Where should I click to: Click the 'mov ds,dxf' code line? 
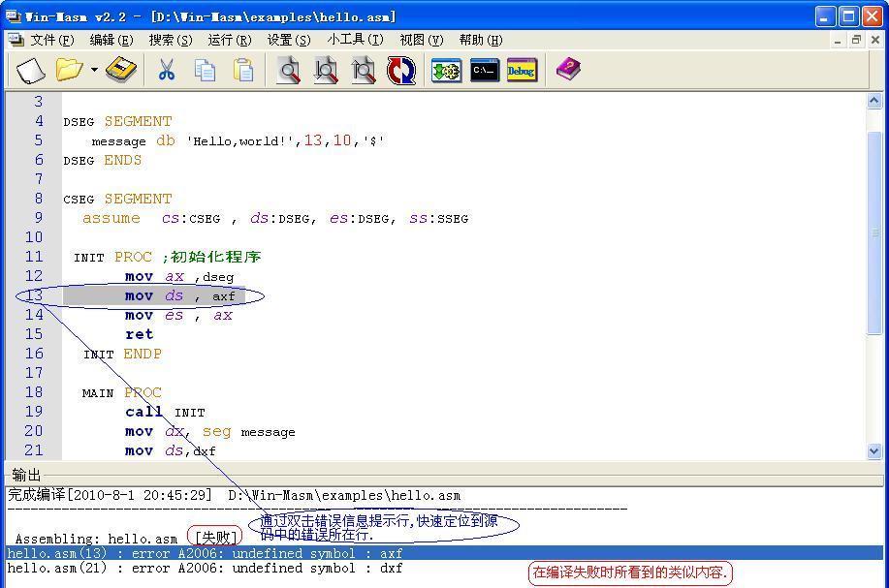click(x=170, y=450)
